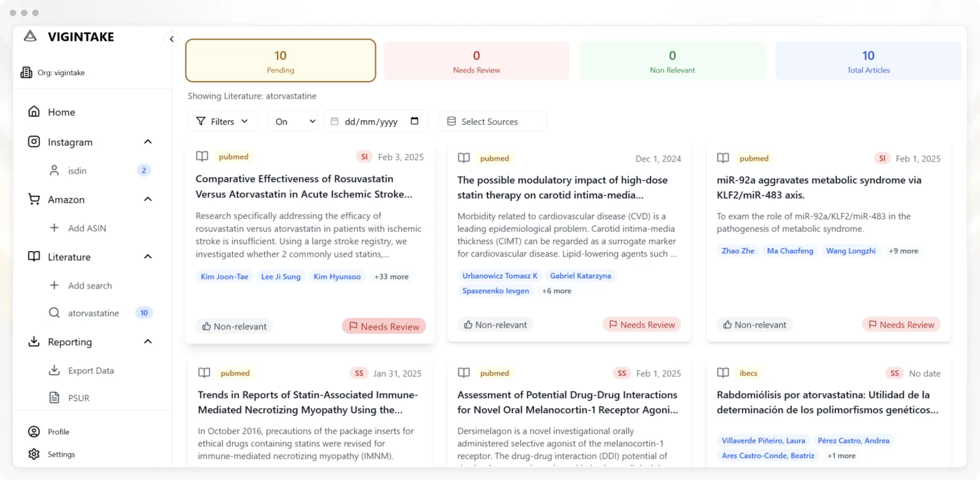Viewport: 980px width, 480px height.
Task: Open the On date condition dropdown
Action: (x=293, y=121)
